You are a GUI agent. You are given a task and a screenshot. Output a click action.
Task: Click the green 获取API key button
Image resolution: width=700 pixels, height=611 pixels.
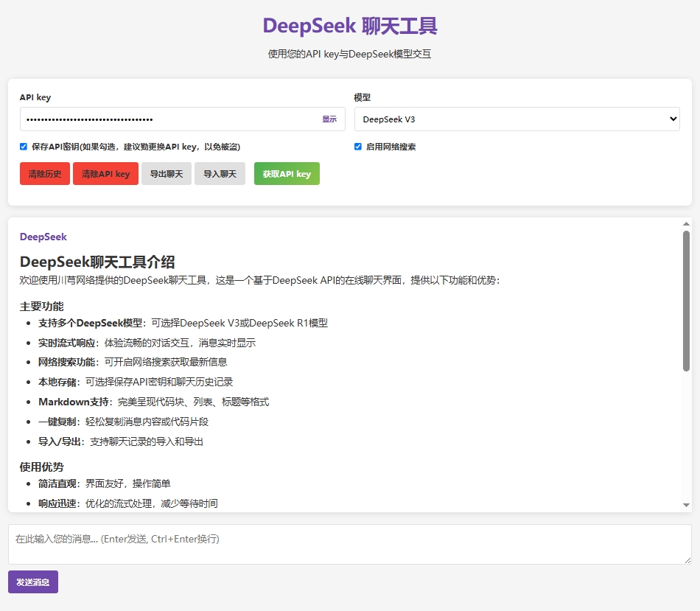[x=287, y=174]
